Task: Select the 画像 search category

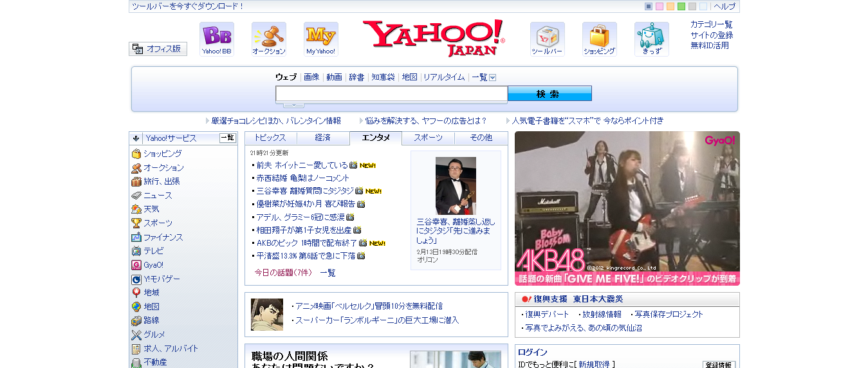Action: (311, 77)
